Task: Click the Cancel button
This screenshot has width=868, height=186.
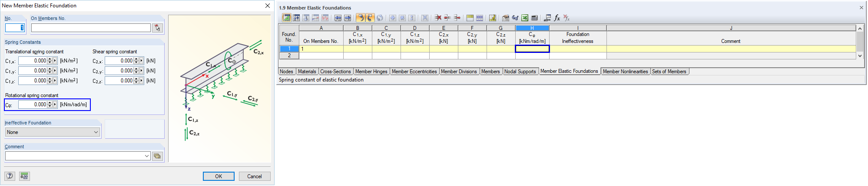Action: [255, 176]
